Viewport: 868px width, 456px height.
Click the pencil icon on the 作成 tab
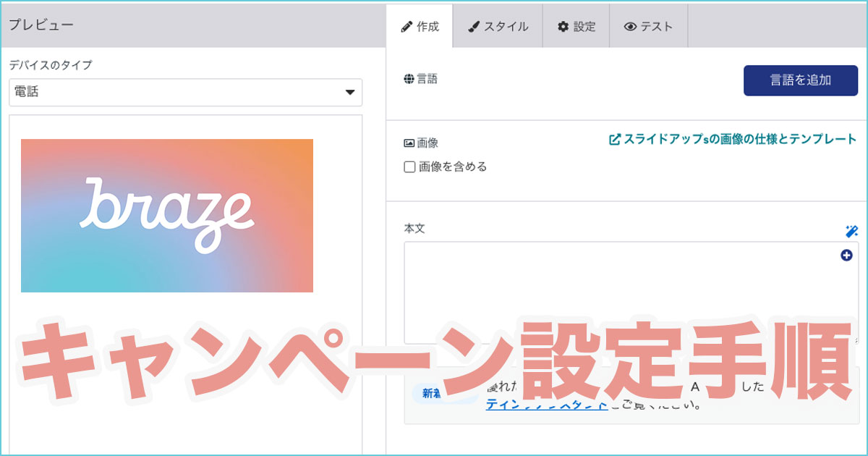(405, 25)
